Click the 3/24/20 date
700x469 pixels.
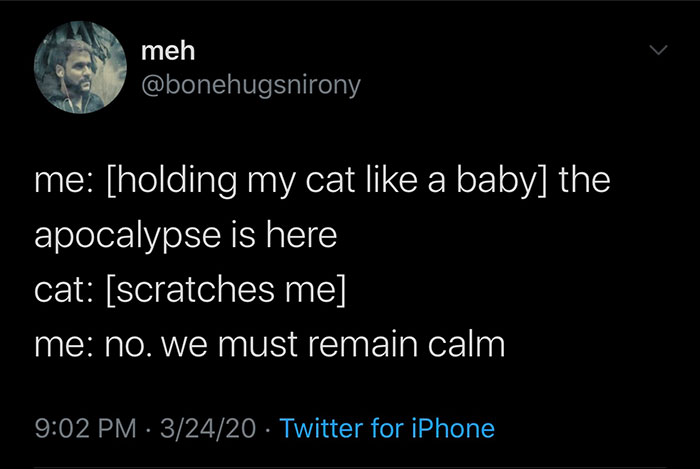[x=208, y=428]
